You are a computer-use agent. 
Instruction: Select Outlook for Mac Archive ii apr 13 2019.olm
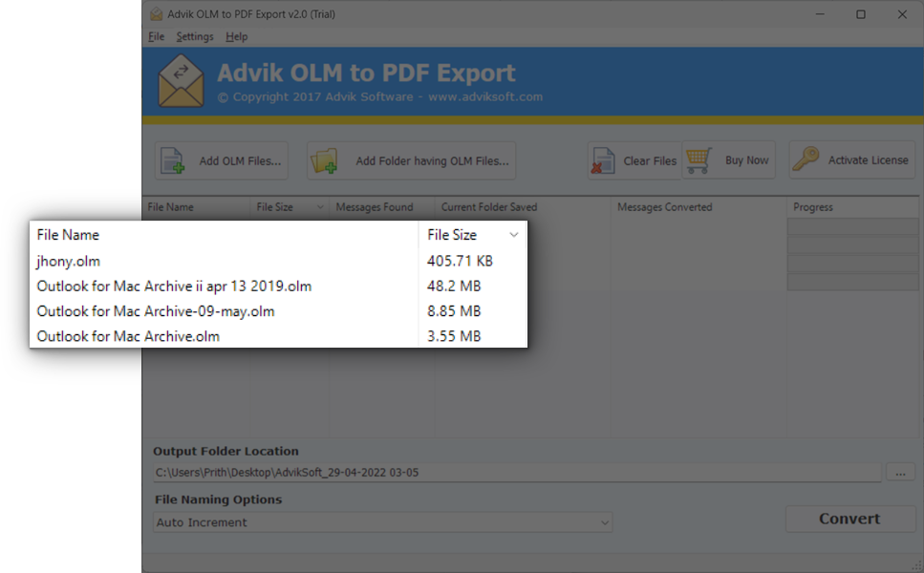(x=278, y=286)
